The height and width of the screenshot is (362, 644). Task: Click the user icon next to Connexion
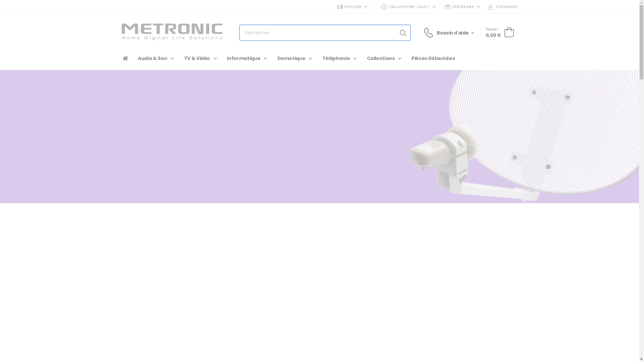pos(490,7)
